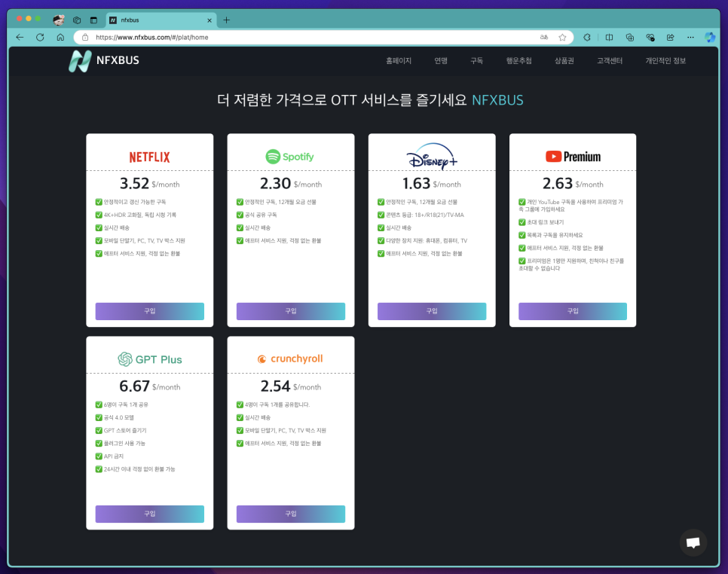The image size is (728, 574).
Task: Open the tab actions menu icon
Action: [93, 20]
